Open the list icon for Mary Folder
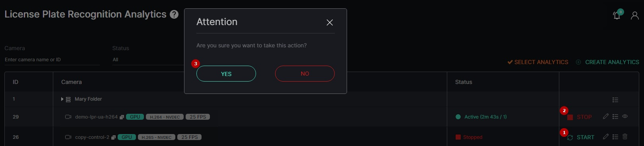The image size is (644, 146). 615,100
